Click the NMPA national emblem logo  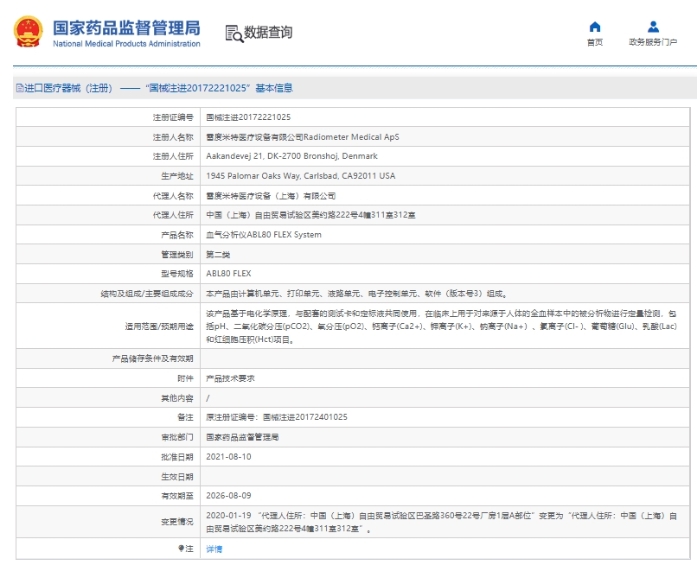[x=28, y=32]
